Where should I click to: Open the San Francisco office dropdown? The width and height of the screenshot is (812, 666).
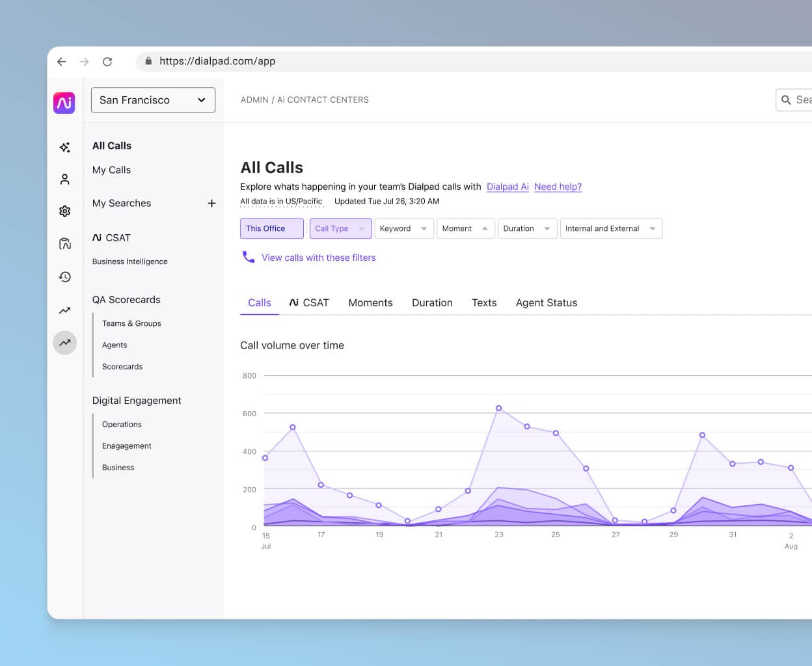pyautogui.click(x=152, y=100)
